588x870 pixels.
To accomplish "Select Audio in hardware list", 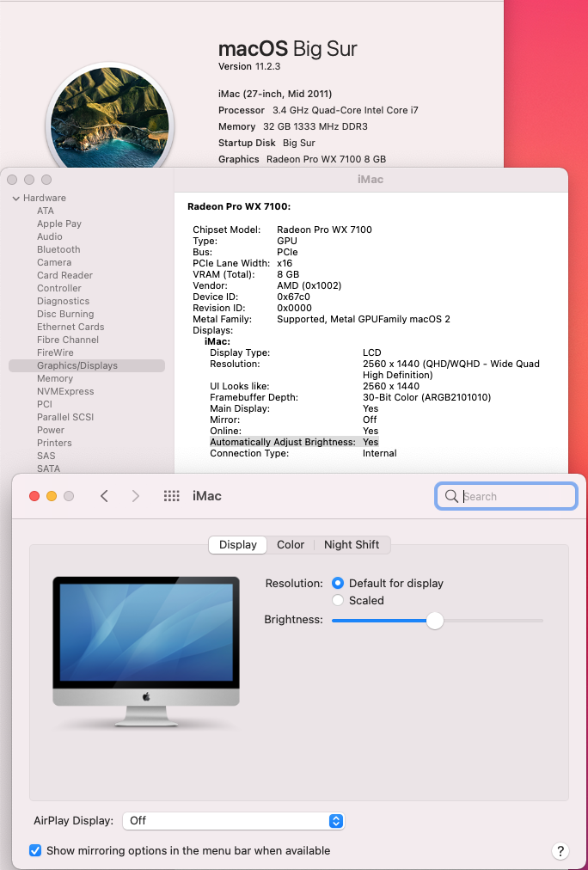I will (49, 236).
